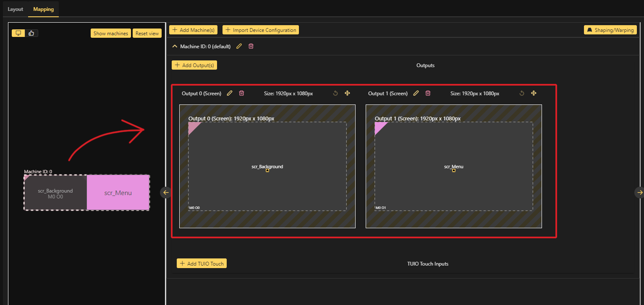Select the pink scr_Menu screen block
This screenshot has height=305, width=644.
[118, 193]
